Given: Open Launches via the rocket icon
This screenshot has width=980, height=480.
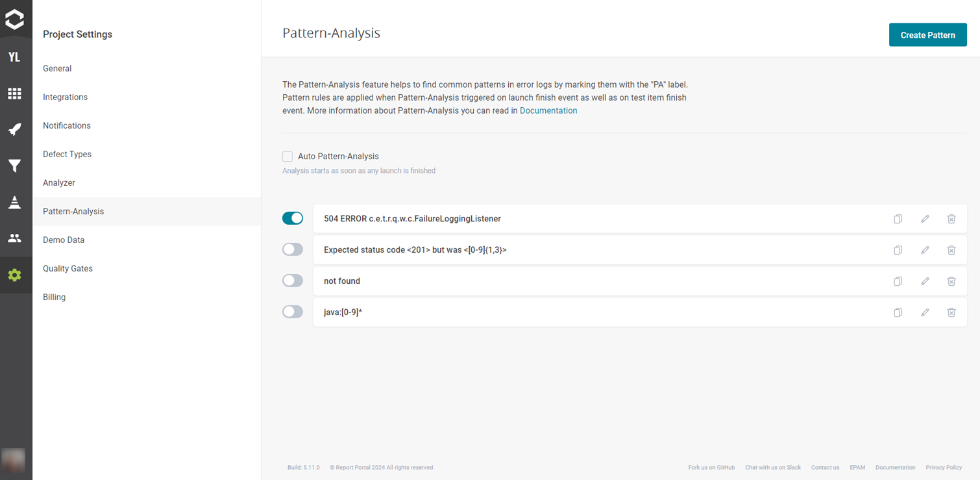Looking at the screenshot, I should (14, 129).
